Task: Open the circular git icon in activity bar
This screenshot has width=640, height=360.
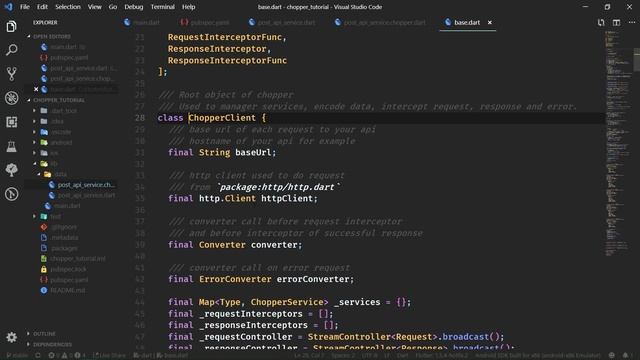Action: [11, 193]
